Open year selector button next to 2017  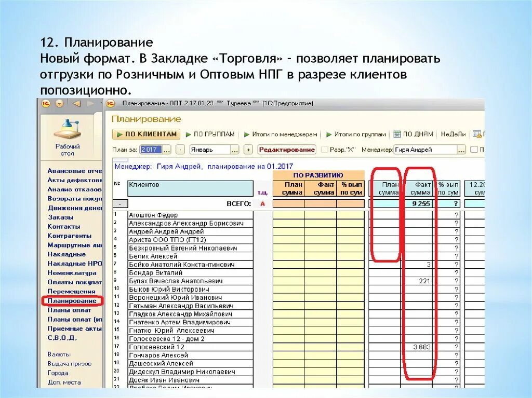tap(167, 150)
